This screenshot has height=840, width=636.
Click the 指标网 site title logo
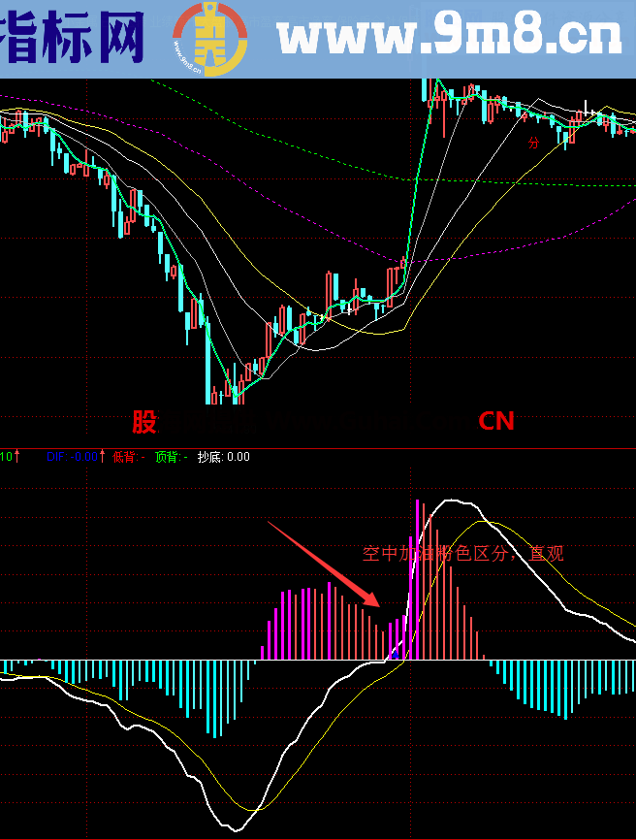pos(73,39)
